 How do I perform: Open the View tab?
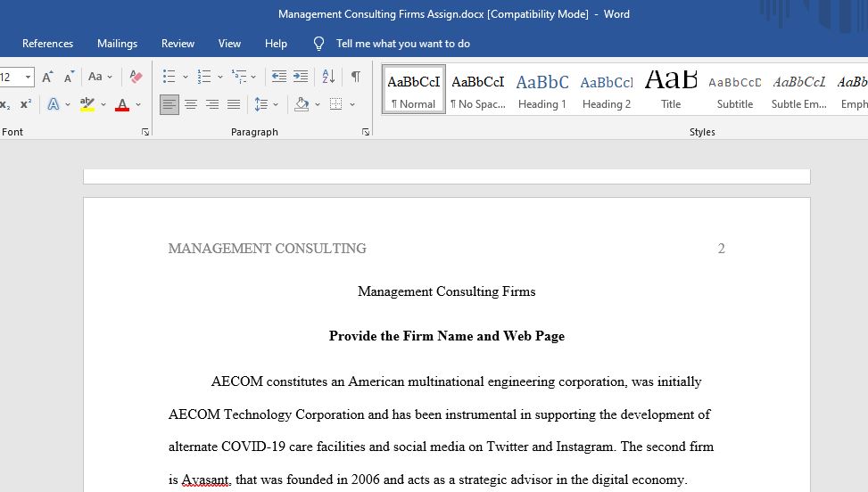tap(229, 44)
